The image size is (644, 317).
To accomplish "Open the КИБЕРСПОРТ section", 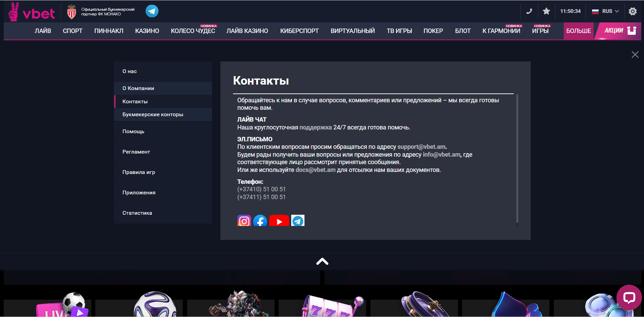I will [299, 31].
